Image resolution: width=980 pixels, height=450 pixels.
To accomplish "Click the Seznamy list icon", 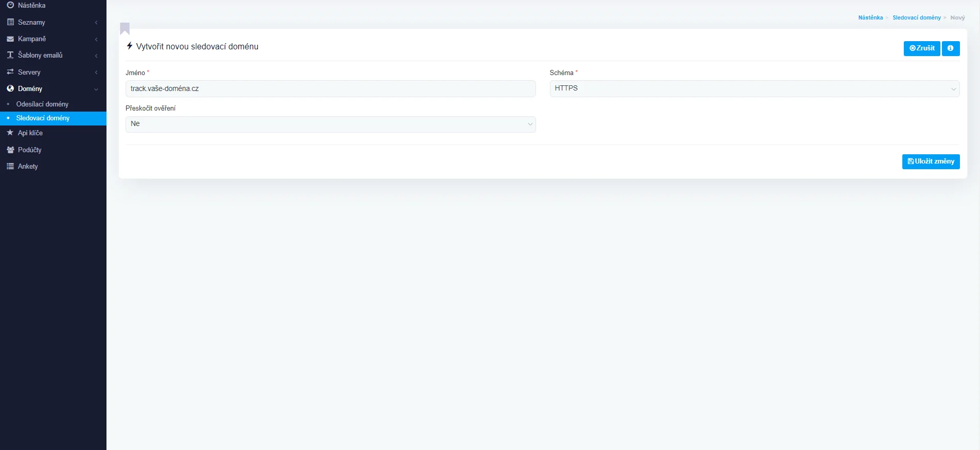I will (10, 22).
